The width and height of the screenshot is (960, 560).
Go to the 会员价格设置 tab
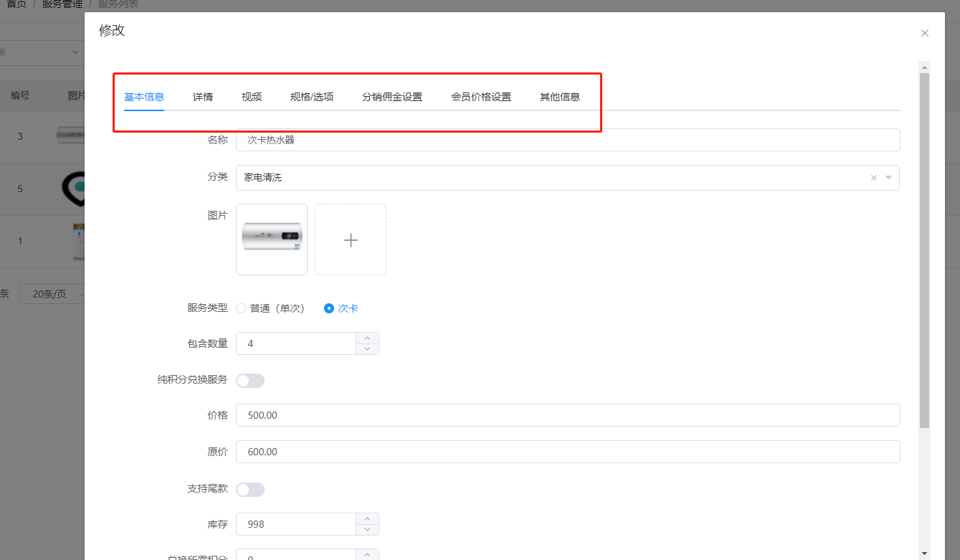click(481, 97)
